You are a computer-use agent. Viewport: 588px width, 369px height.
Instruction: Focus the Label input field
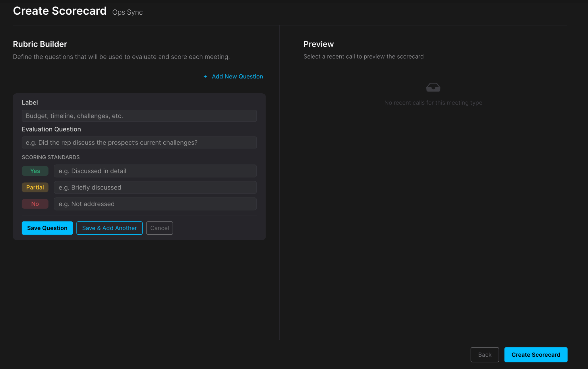[139, 116]
